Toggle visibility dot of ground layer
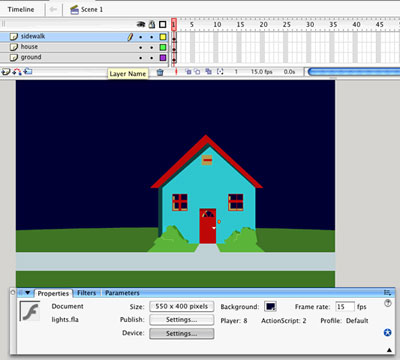Image resolution: width=400 pixels, height=360 pixels. click(x=141, y=58)
